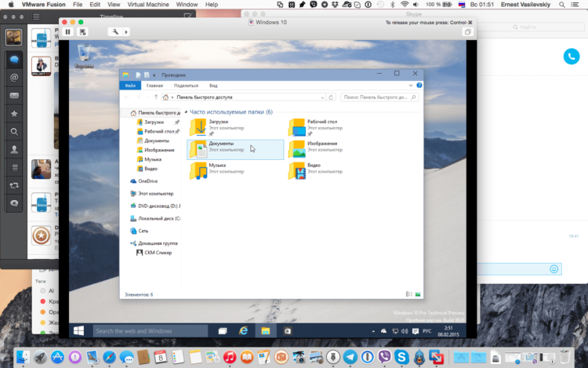Open the retweets icon in the left app sidebar
The height and width of the screenshot is (368, 588).
14,186
